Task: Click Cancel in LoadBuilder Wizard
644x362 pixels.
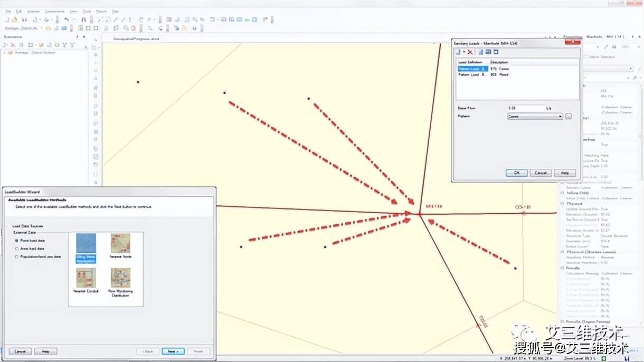Action: tap(20, 351)
